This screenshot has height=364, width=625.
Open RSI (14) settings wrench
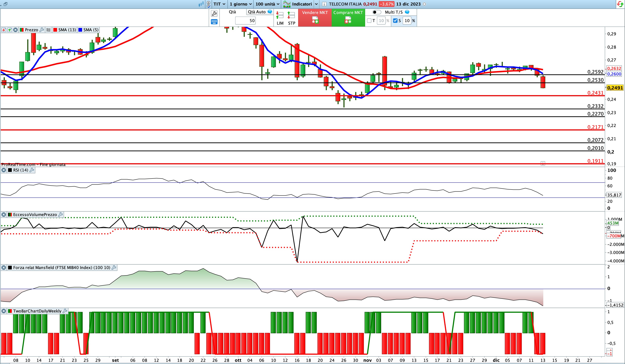tap(32, 170)
